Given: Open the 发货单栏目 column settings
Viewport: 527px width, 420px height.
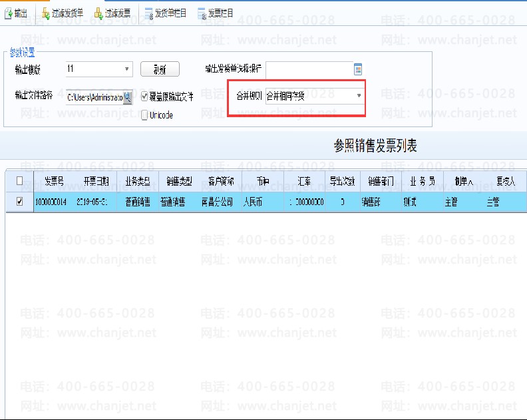Looking at the screenshot, I should click(166, 13).
